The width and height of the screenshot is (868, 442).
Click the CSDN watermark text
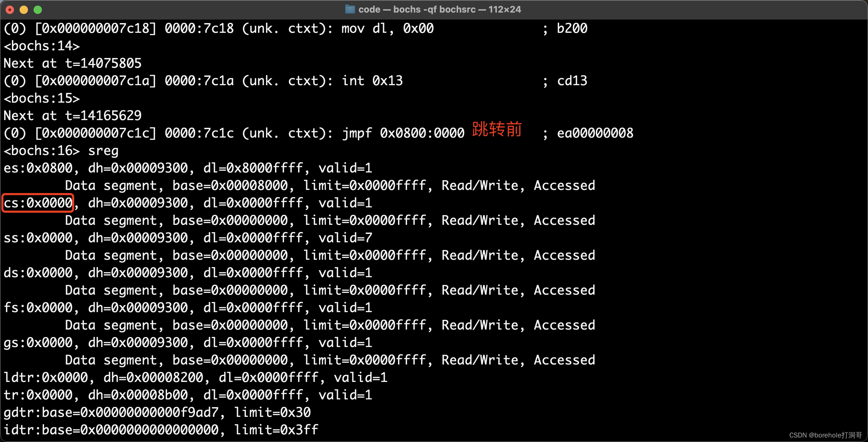point(825,435)
